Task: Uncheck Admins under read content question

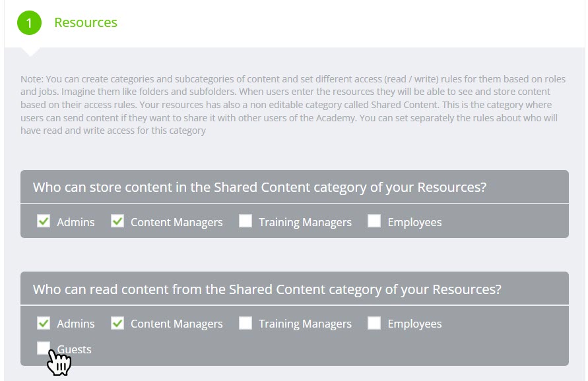Action: coord(44,323)
